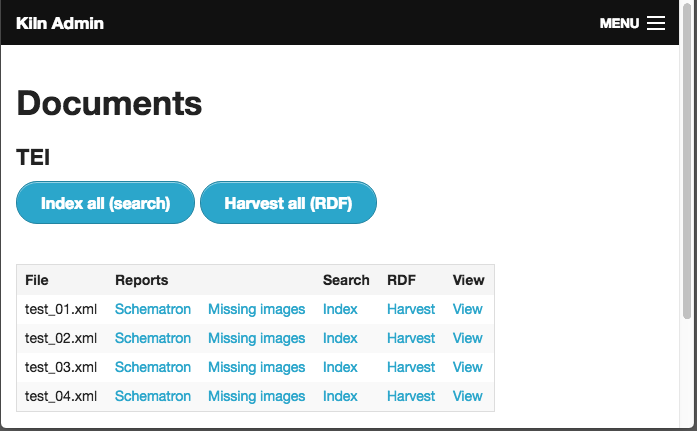
Task: View the test_01.xml document
Action: click(x=467, y=309)
